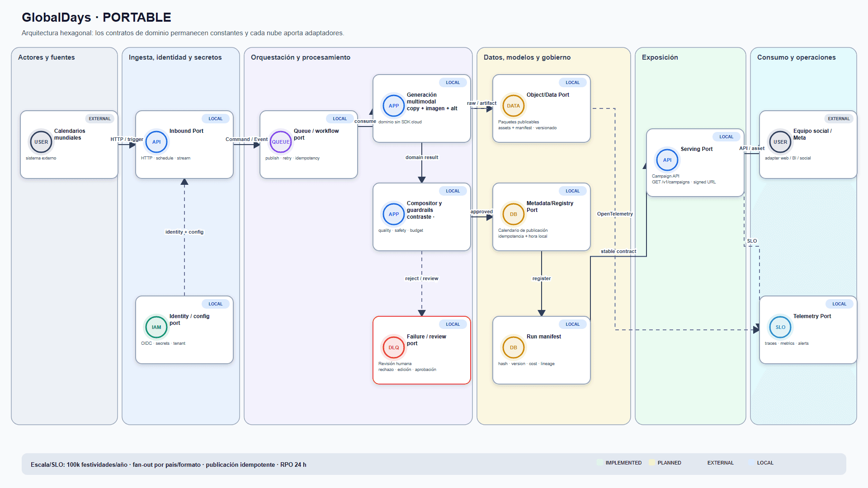This screenshot has height=488, width=868.
Task: Select the API icon in Serving Port
Action: pyautogui.click(x=667, y=160)
